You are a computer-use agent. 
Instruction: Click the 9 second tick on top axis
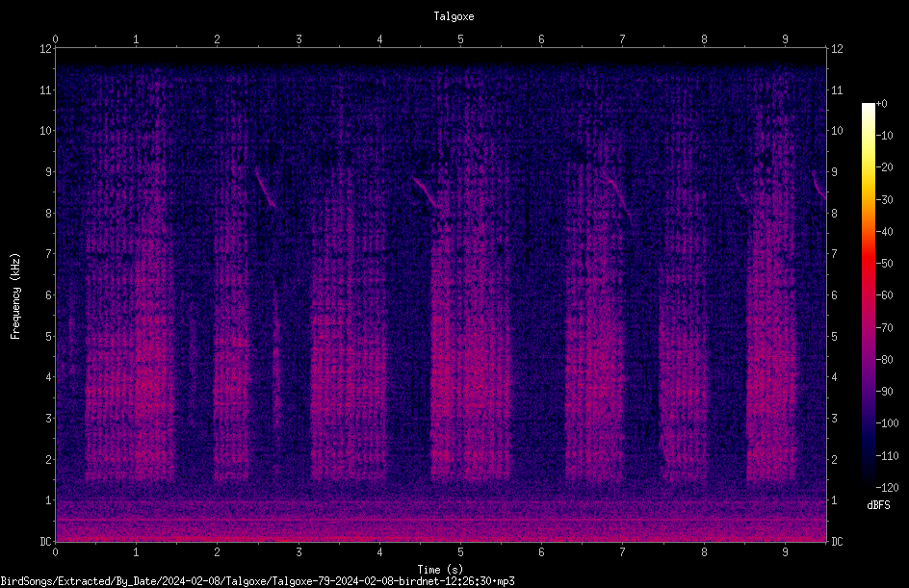785,39
